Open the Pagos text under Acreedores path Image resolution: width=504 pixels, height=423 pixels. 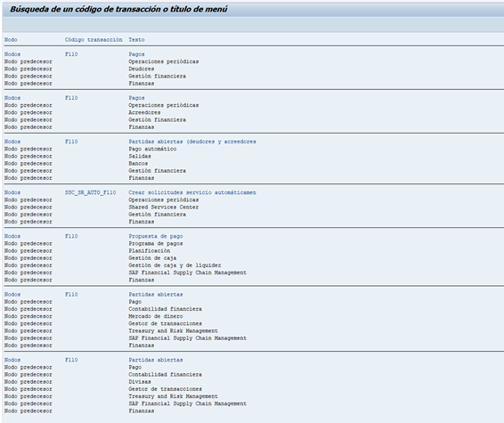tap(136, 98)
